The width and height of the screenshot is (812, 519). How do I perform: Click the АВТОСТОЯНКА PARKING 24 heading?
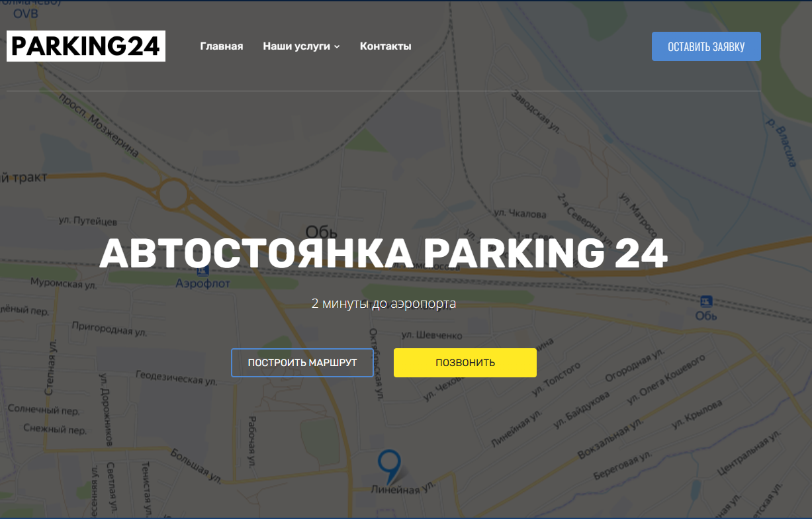tap(383, 253)
